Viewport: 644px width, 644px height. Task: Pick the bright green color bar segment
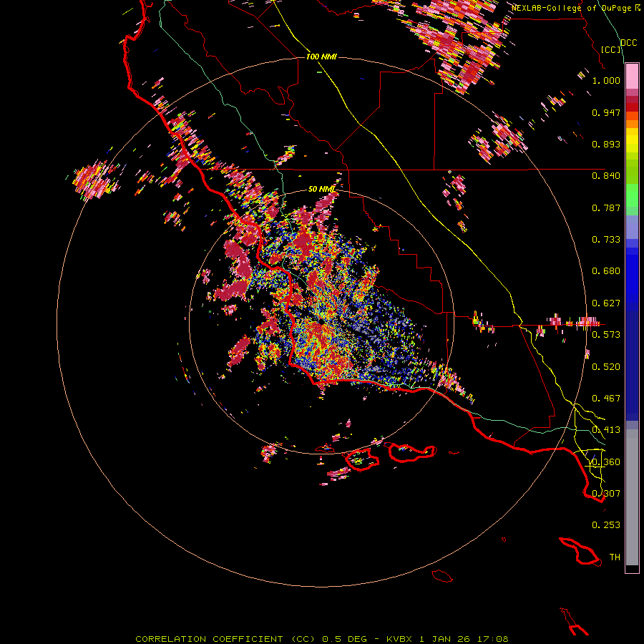tap(632, 195)
